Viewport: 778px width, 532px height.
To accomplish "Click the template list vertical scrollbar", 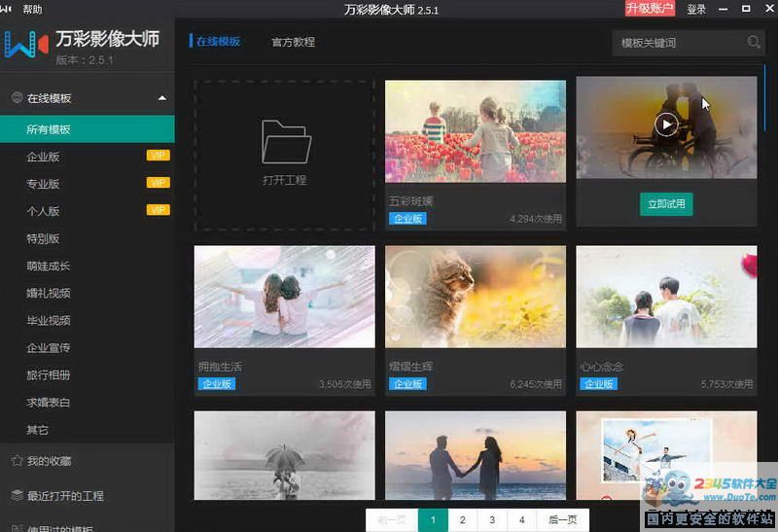I will [764, 98].
